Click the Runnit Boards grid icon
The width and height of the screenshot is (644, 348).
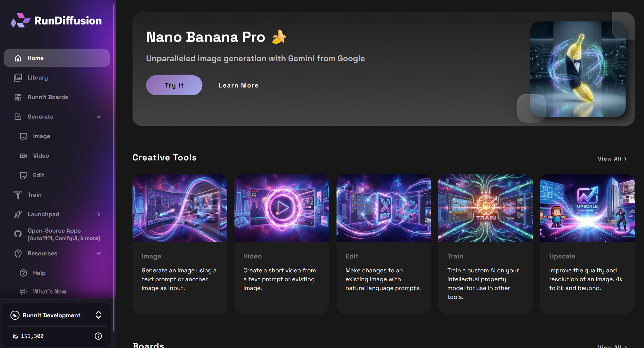(18, 97)
